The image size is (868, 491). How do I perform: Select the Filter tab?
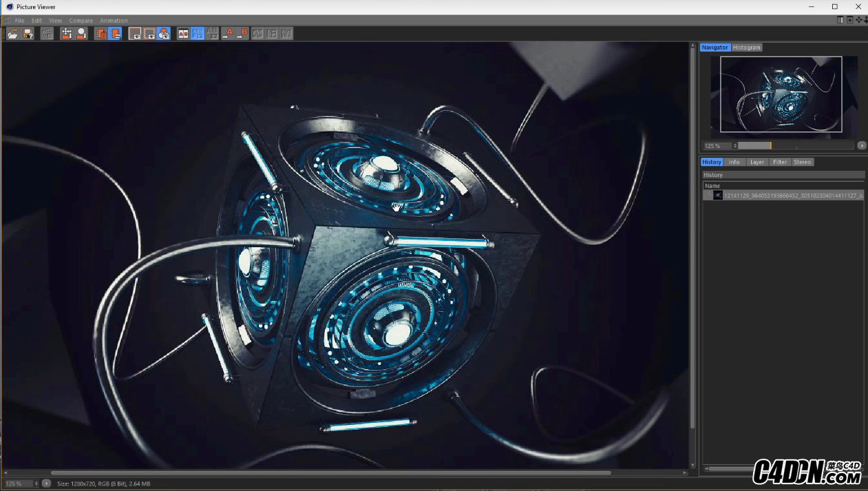pyautogui.click(x=780, y=162)
